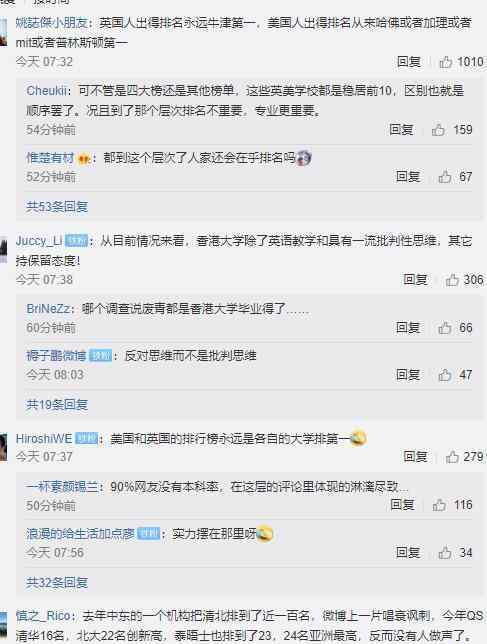Screen dimensions: 487x644
Task: Open BriNeZz's user profile
Action: (x=48, y=308)
